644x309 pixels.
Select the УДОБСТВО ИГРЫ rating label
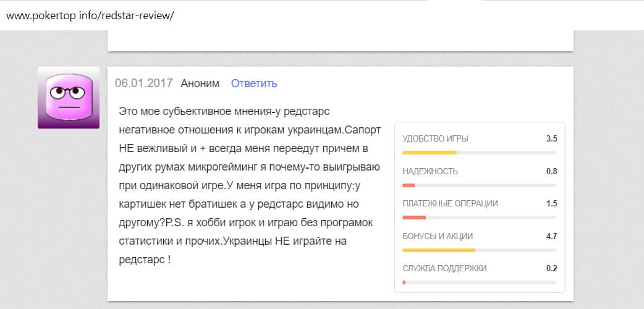435,139
